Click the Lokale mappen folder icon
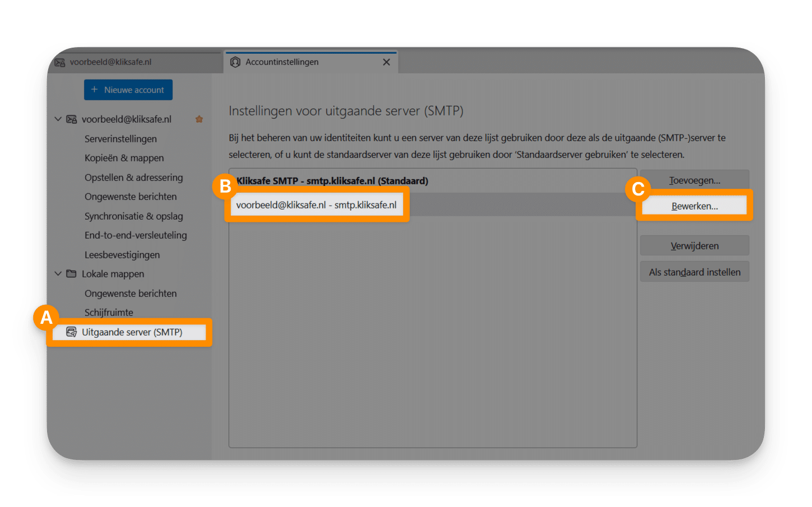 click(x=72, y=274)
